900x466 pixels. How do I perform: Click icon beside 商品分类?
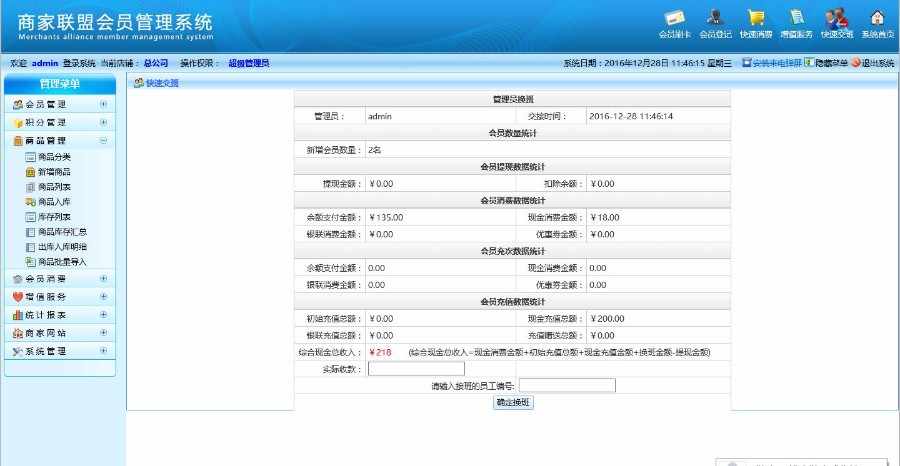30,157
